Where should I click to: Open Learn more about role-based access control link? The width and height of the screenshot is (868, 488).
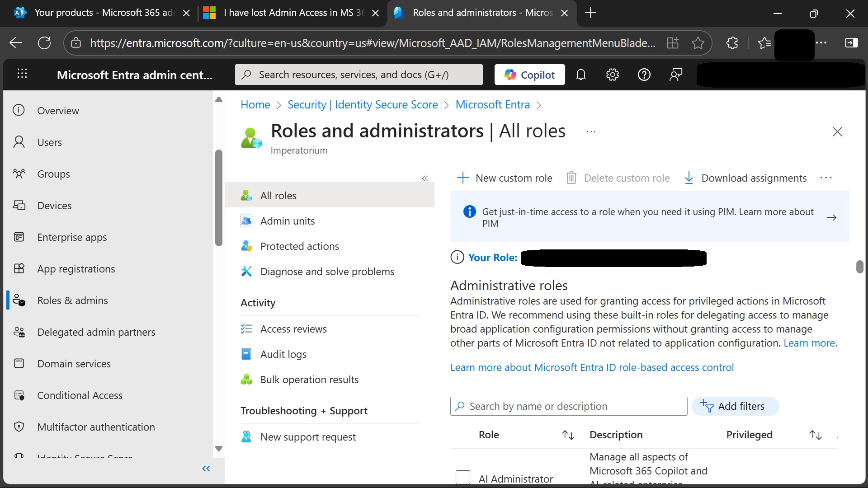pos(592,367)
